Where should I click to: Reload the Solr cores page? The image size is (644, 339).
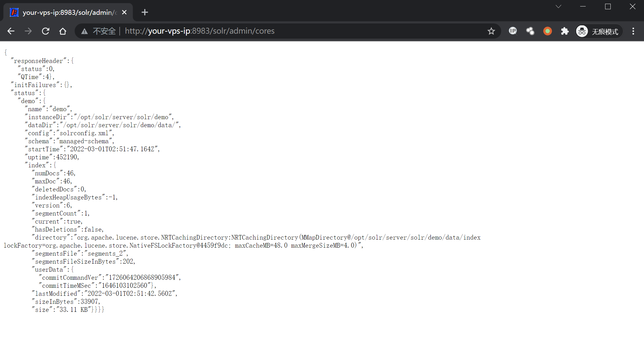click(46, 31)
